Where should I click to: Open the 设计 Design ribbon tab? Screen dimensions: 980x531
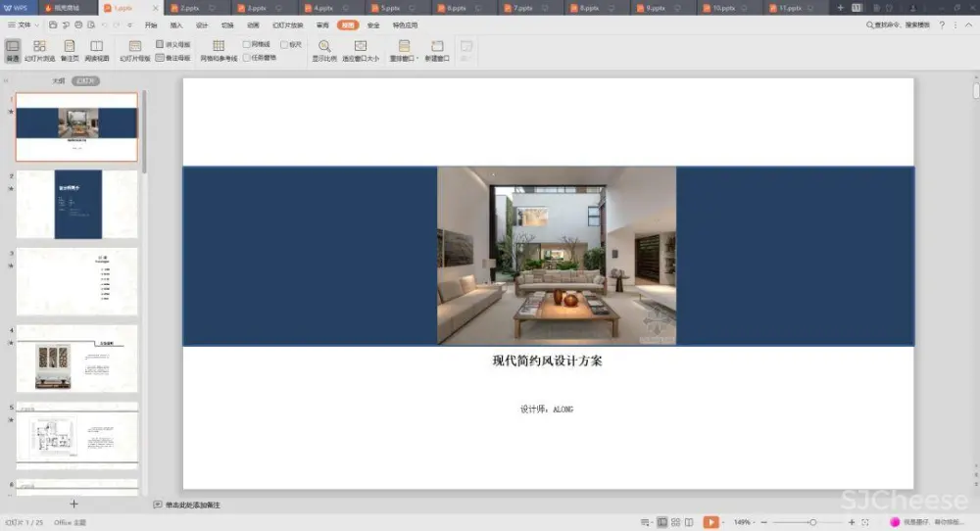(202, 25)
